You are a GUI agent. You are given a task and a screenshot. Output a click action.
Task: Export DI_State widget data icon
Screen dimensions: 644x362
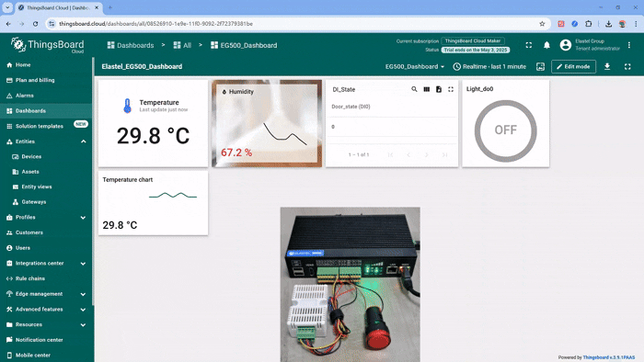pos(439,89)
